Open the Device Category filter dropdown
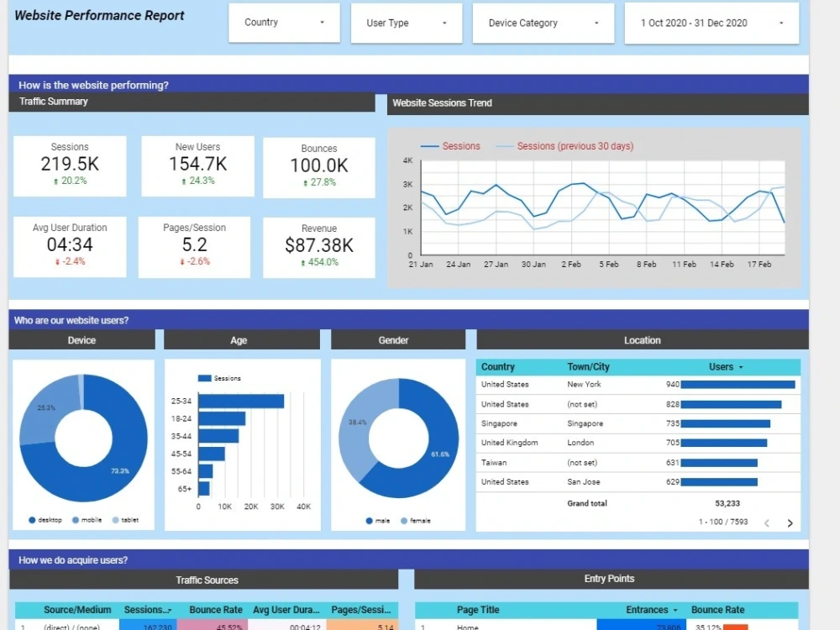The height and width of the screenshot is (630, 840). [x=543, y=23]
